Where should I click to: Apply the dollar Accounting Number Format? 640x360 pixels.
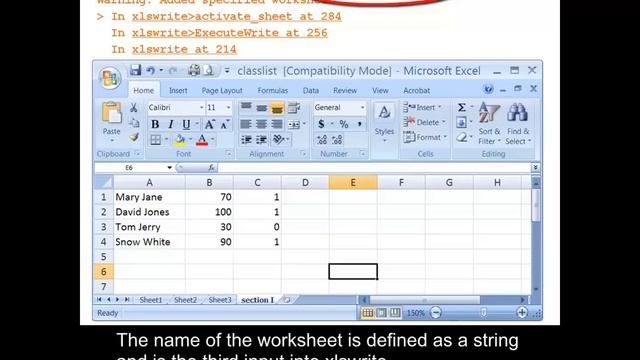coord(321,124)
